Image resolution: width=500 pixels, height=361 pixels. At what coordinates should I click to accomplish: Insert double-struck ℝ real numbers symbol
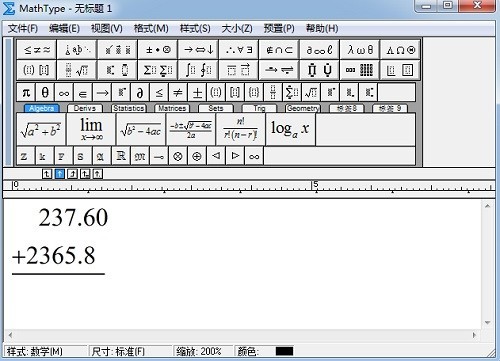[121, 156]
